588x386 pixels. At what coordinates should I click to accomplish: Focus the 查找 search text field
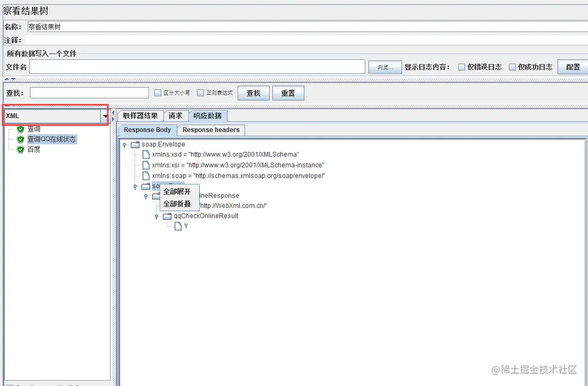[x=89, y=92]
